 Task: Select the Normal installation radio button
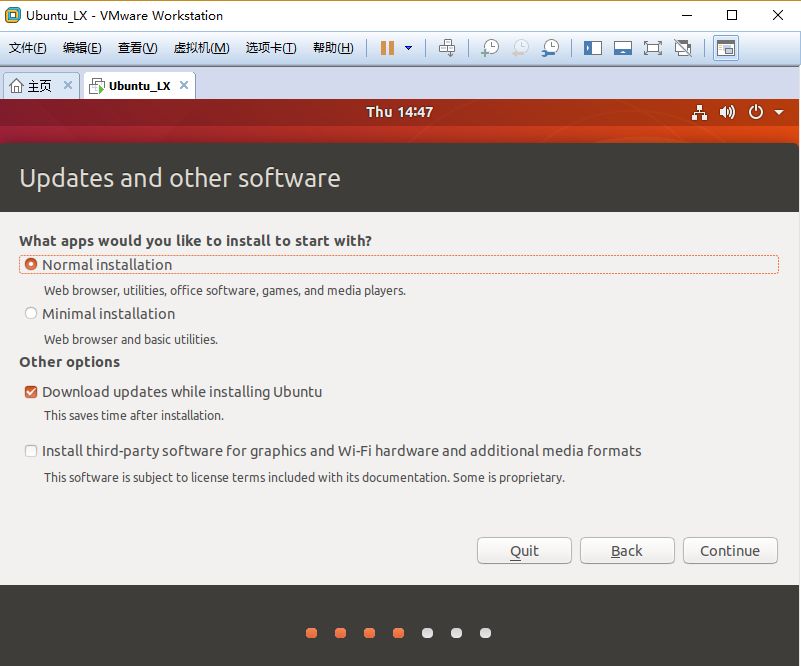tap(31, 264)
